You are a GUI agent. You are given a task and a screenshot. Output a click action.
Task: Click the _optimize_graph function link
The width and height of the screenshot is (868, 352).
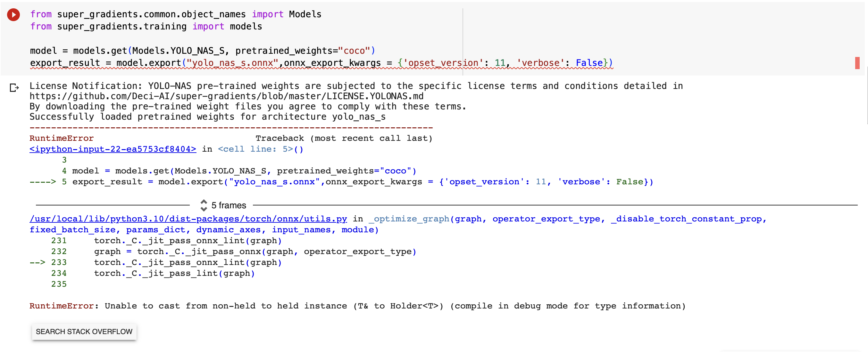pyautogui.click(x=409, y=219)
